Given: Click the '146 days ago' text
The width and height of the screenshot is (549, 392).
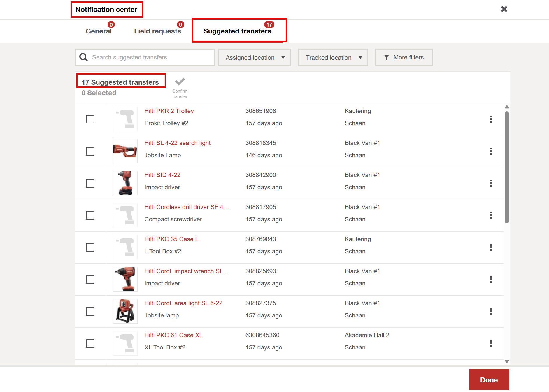Looking at the screenshot, I should click(264, 155).
